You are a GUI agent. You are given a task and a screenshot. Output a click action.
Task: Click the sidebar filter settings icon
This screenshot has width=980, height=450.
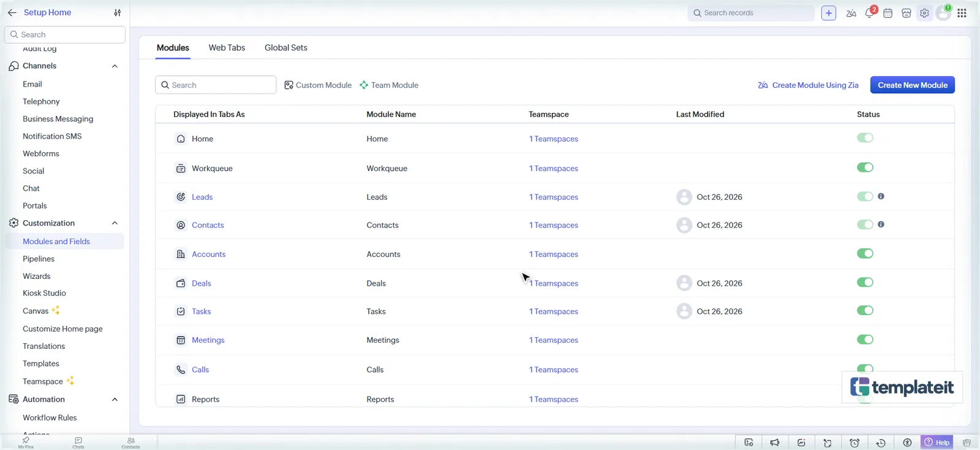(118, 12)
